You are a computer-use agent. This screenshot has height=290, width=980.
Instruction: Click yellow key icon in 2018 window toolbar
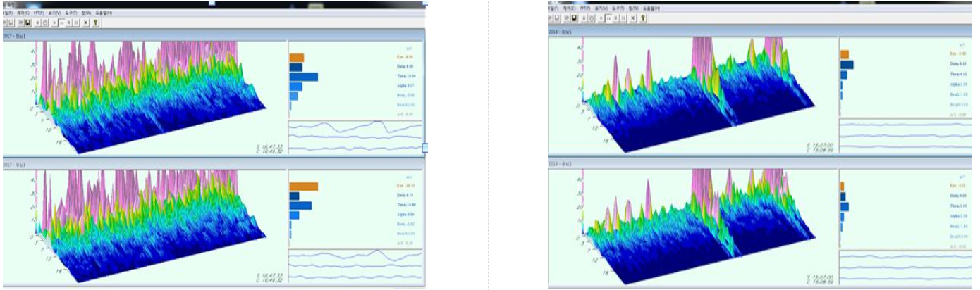643,18
